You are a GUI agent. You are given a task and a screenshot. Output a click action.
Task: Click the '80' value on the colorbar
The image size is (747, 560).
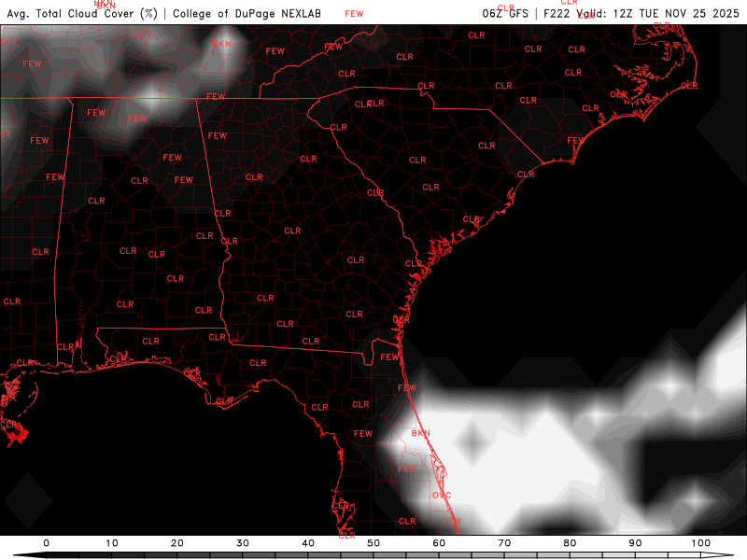point(570,543)
